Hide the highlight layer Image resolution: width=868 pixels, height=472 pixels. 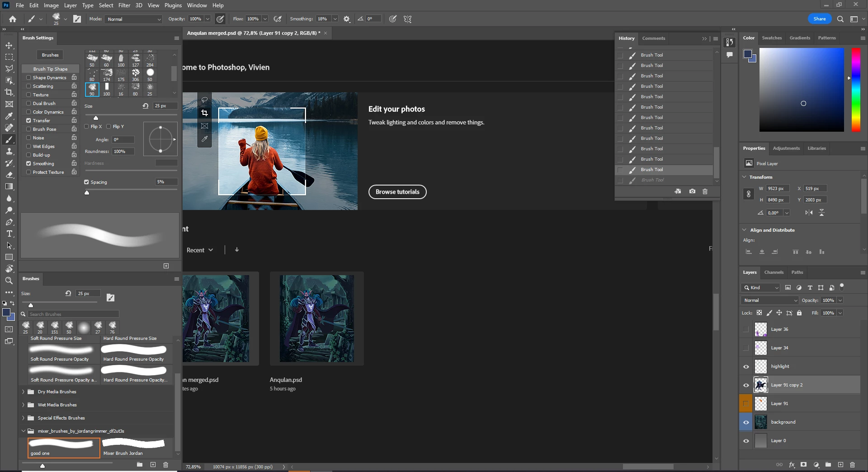tap(746, 367)
